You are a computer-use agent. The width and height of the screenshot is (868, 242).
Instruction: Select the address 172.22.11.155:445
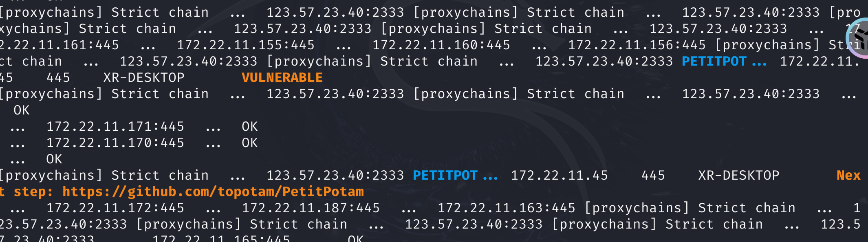point(246,45)
